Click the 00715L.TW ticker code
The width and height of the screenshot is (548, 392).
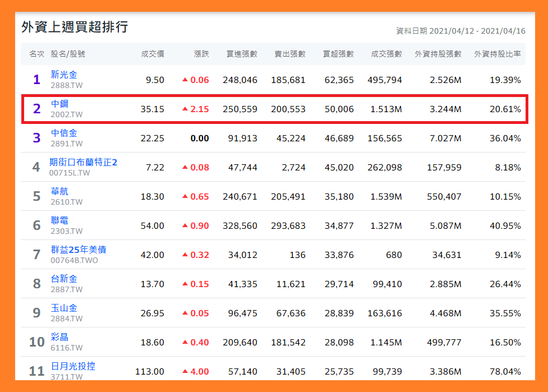(x=70, y=173)
